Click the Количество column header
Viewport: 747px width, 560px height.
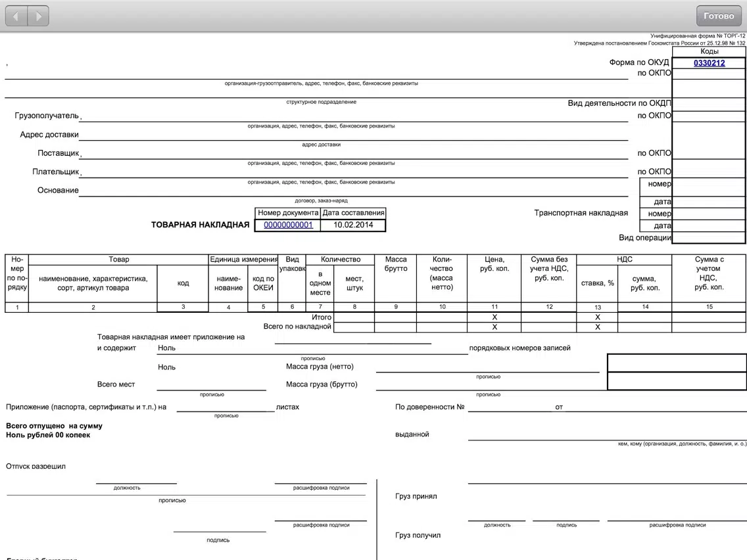pyautogui.click(x=340, y=260)
